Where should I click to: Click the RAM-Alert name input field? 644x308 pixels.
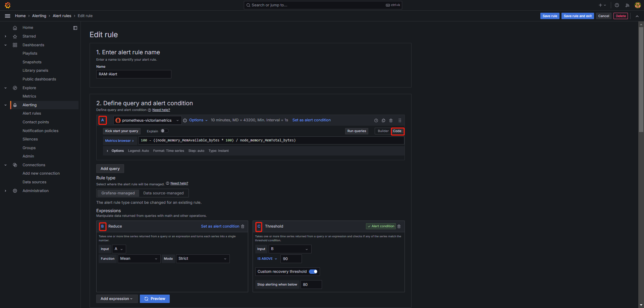pos(133,74)
